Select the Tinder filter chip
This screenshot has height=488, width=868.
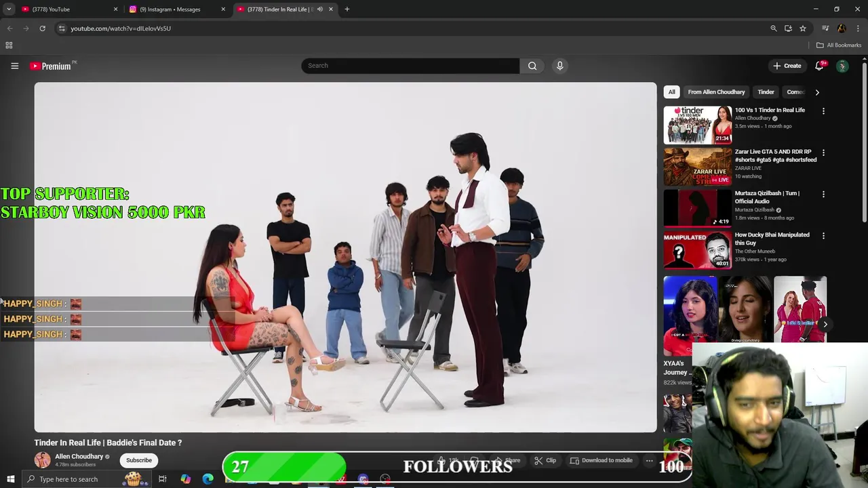766,92
